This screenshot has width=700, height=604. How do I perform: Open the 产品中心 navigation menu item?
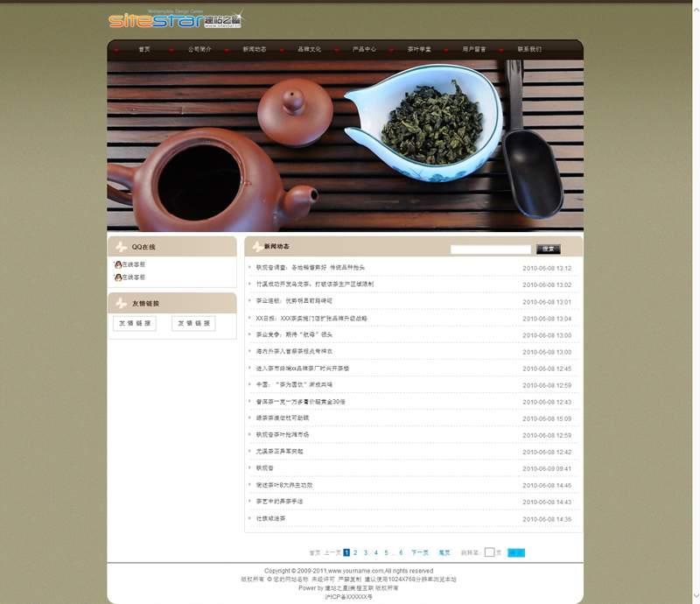(364, 50)
